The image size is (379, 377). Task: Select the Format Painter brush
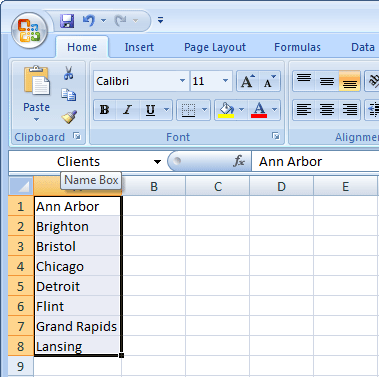(x=69, y=117)
